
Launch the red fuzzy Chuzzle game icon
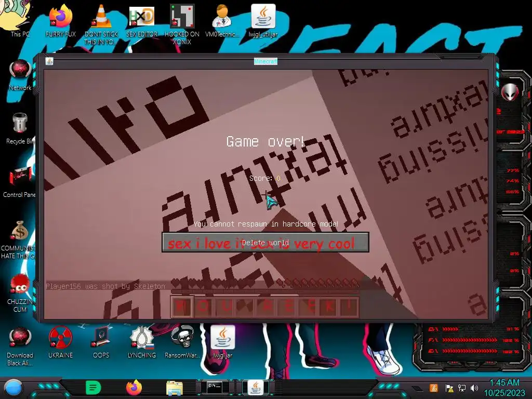click(x=20, y=294)
